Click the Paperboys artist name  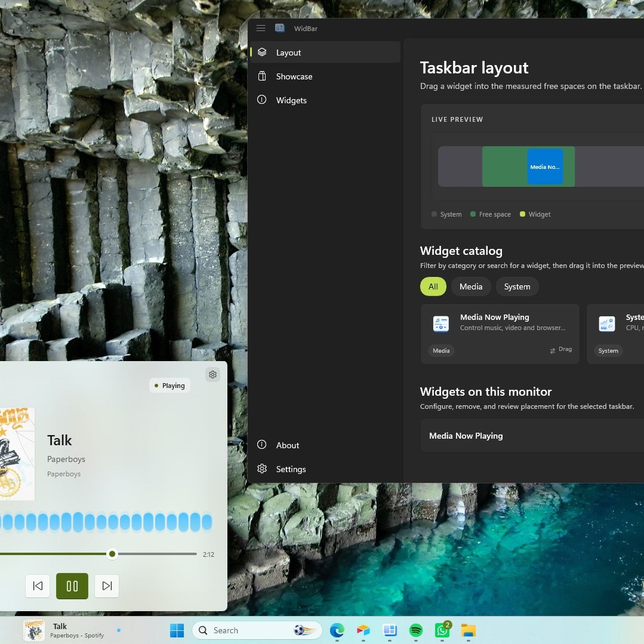pyautogui.click(x=66, y=459)
